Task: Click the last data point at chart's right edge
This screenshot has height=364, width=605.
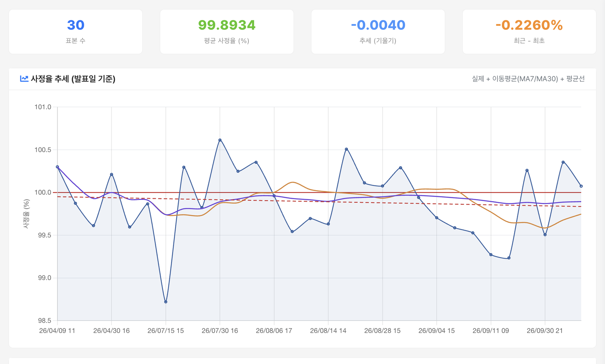Action: pos(581,186)
